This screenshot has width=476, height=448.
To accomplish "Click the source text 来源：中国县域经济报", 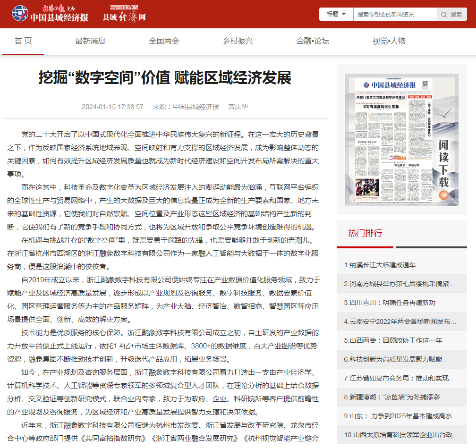I will click(x=186, y=107).
